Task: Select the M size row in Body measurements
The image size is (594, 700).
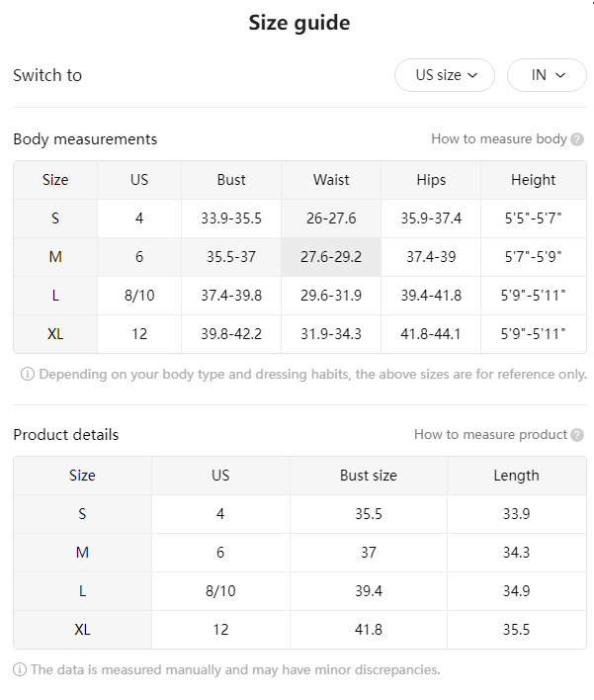Action: coord(299,257)
